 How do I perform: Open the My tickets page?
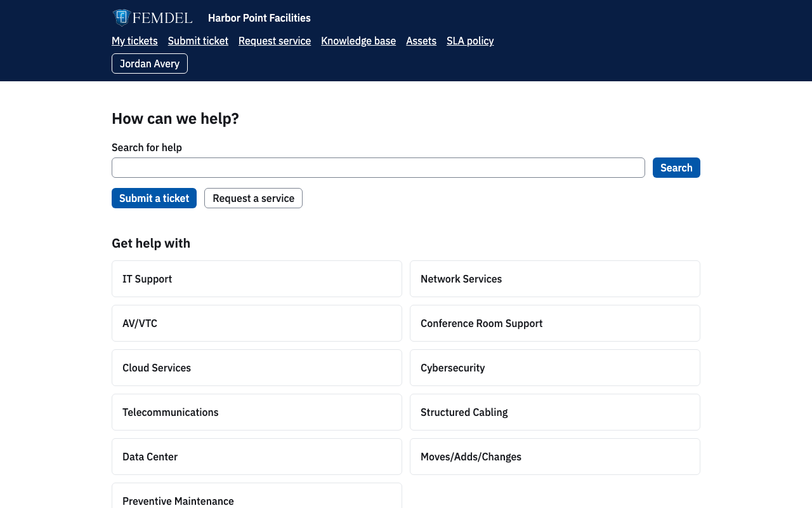[134, 41]
